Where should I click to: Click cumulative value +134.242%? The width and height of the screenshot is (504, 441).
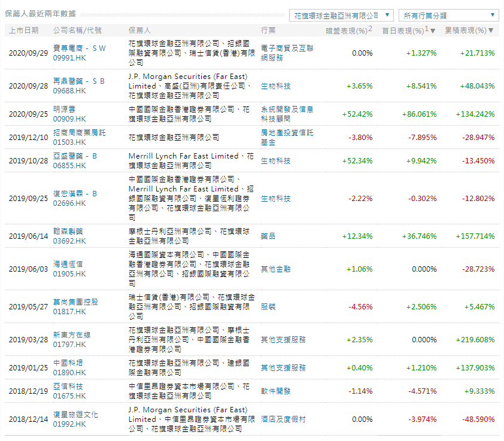(x=475, y=114)
